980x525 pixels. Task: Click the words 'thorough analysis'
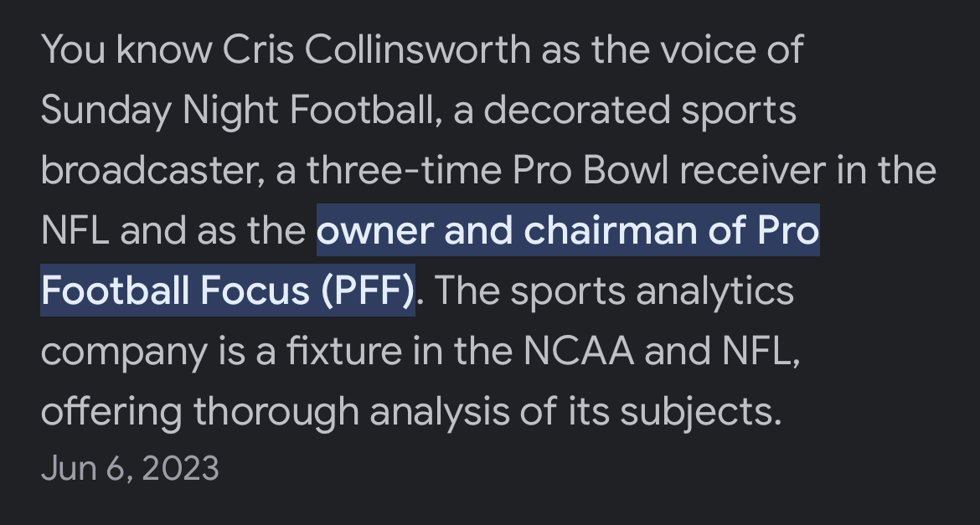pyautogui.click(x=351, y=413)
